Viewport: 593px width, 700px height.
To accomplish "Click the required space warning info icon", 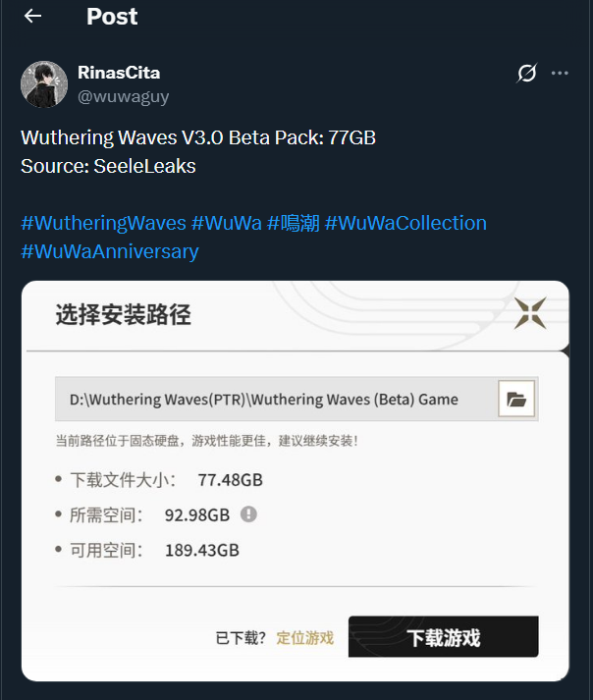I will point(248,514).
